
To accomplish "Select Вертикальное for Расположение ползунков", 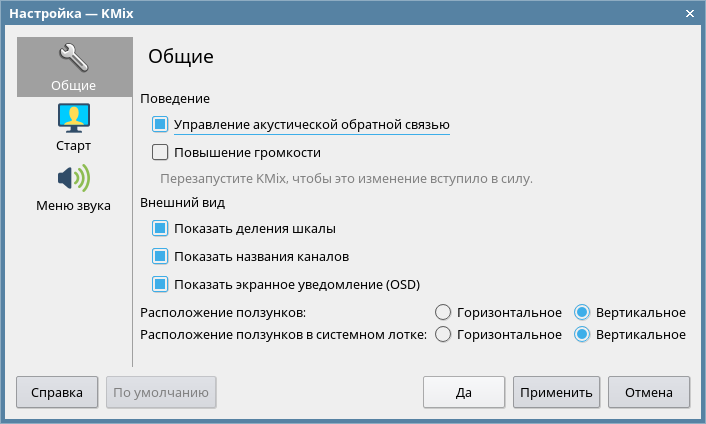I will click(x=582, y=312).
